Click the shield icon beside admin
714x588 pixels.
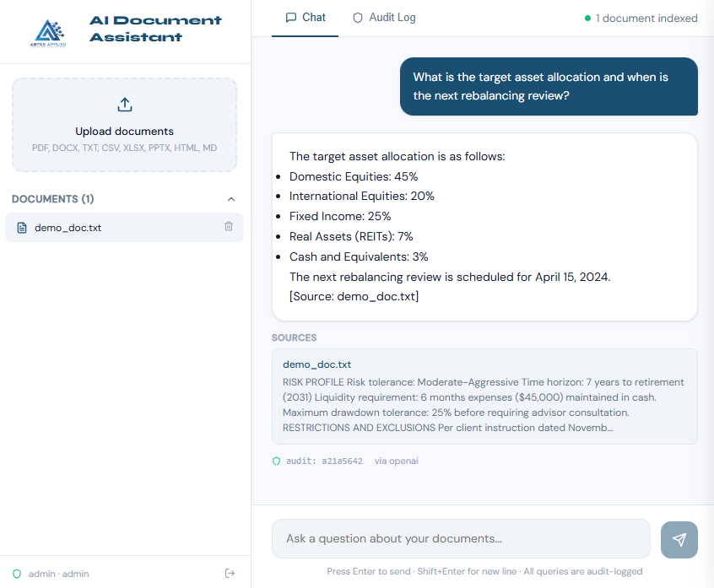[17, 574]
